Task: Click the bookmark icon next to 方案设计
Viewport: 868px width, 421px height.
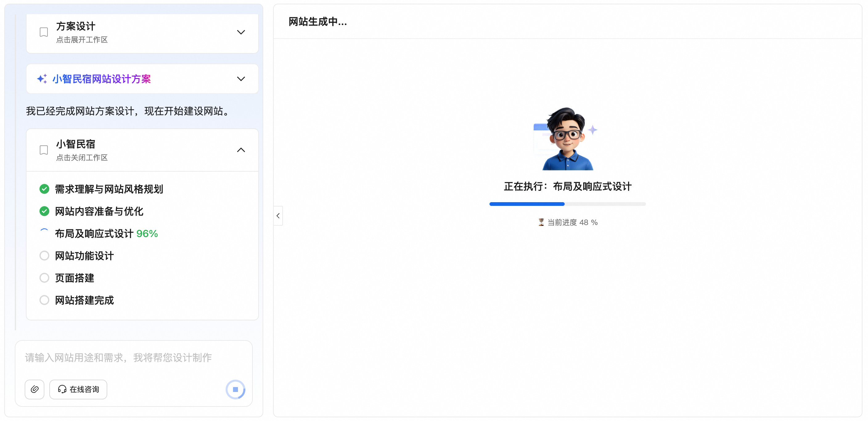Action: [44, 32]
